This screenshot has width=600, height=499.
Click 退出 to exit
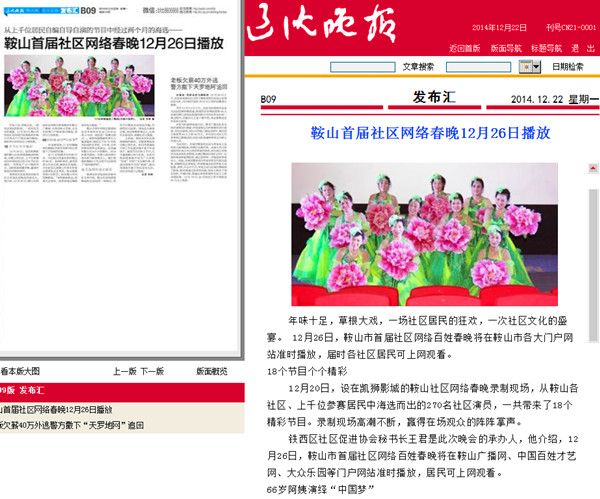584,48
